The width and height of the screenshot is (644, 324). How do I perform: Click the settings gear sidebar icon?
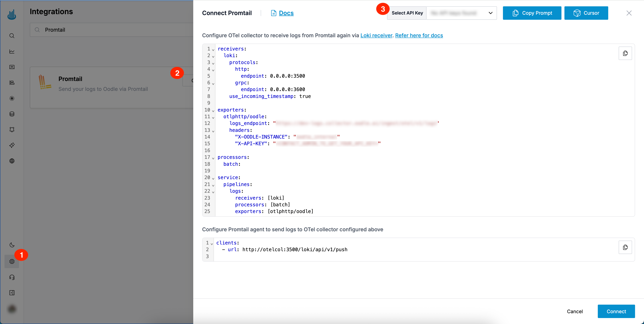point(12,261)
